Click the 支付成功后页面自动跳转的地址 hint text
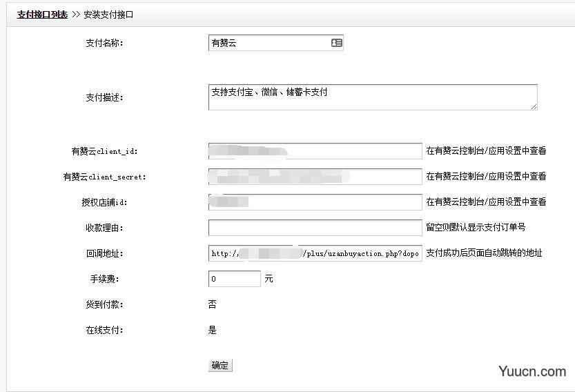 pos(484,253)
